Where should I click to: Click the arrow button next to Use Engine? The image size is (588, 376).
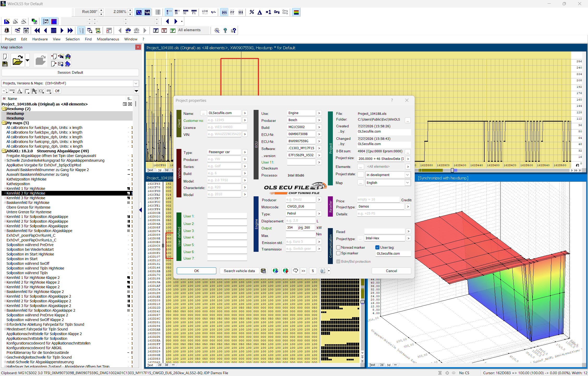coord(319,113)
